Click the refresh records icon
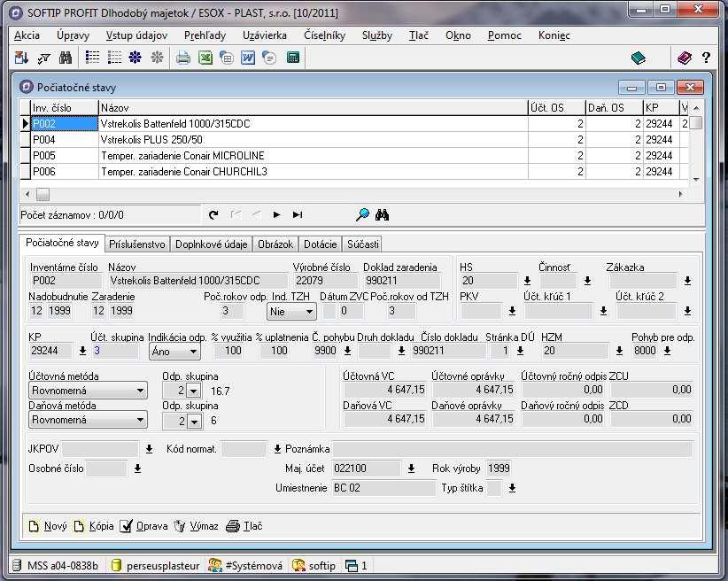Image resolution: width=728 pixels, height=581 pixels. [213, 214]
